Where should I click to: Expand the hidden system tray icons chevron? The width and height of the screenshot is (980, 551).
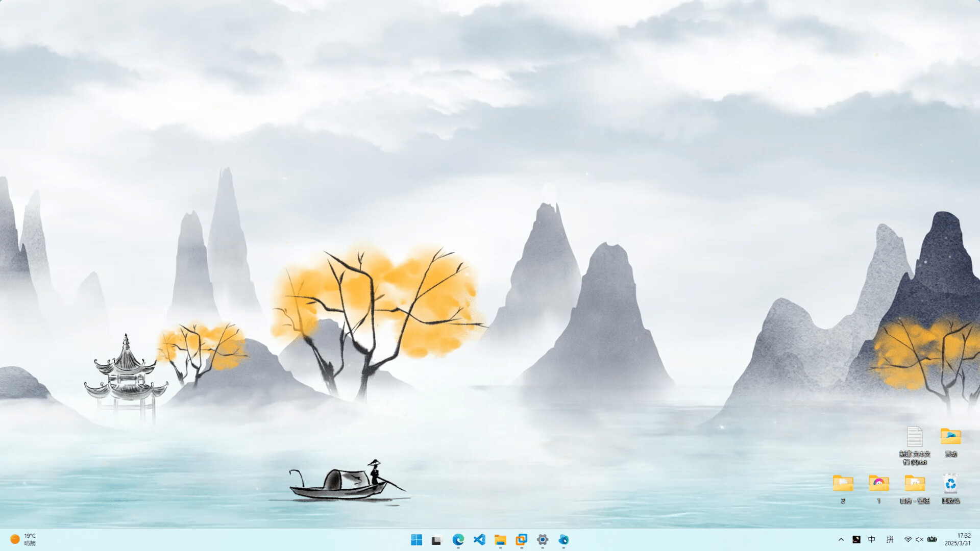tap(841, 540)
